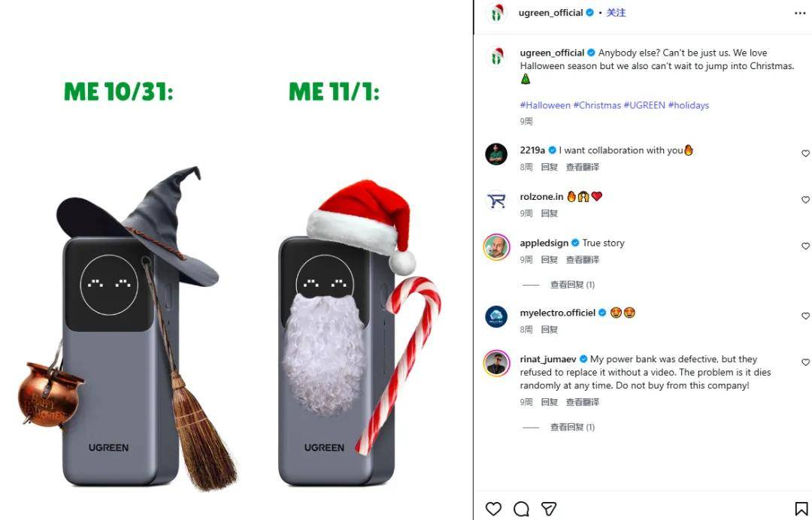Follow ugreen_official with 关注 link
Image resolution: width=812 pixels, height=520 pixels.
pyautogui.click(x=616, y=13)
